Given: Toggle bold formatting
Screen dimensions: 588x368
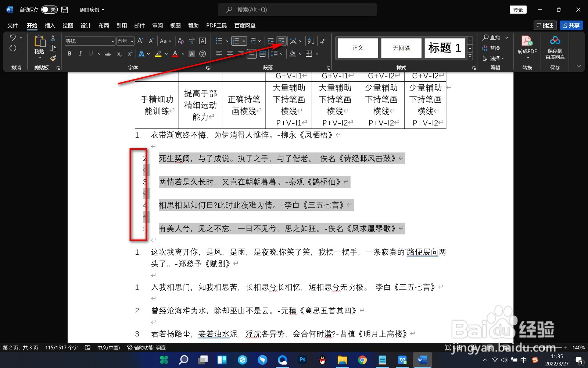Looking at the screenshot, I should coord(69,54).
